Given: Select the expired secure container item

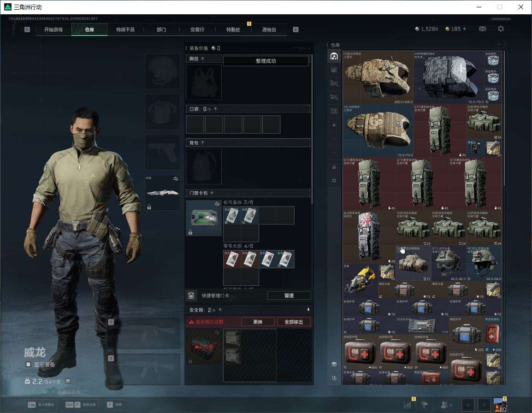Looking at the screenshot, I should coord(204,347).
